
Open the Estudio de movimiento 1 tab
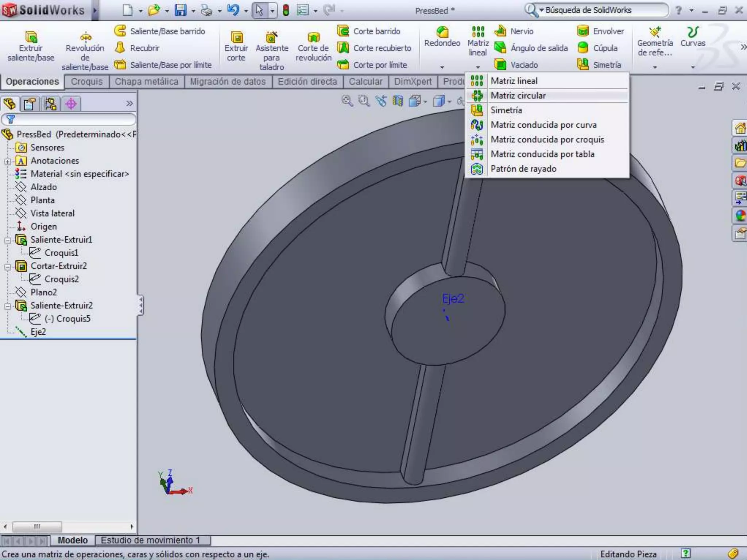tap(150, 540)
